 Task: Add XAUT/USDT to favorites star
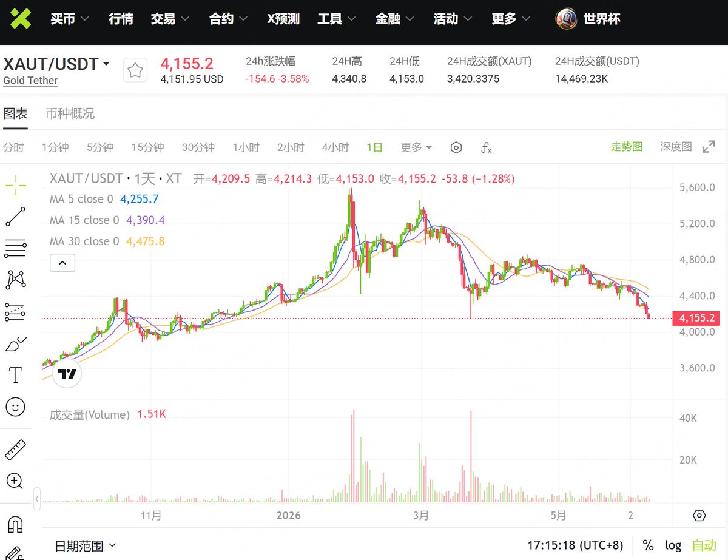click(x=135, y=71)
